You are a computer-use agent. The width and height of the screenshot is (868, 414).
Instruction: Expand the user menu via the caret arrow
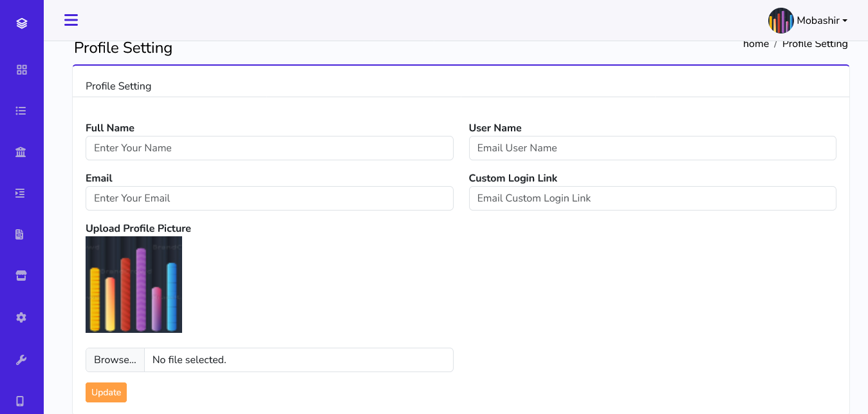coord(845,21)
